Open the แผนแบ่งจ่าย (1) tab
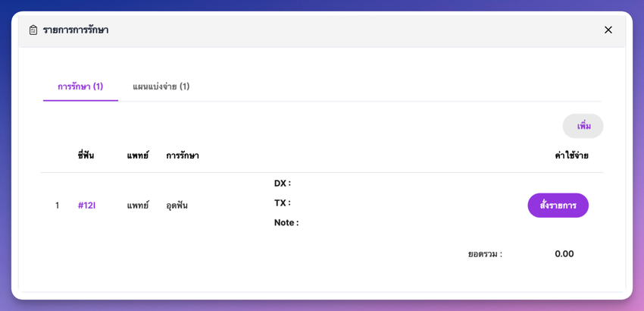The height and width of the screenshot is (311, 644). 161,86
